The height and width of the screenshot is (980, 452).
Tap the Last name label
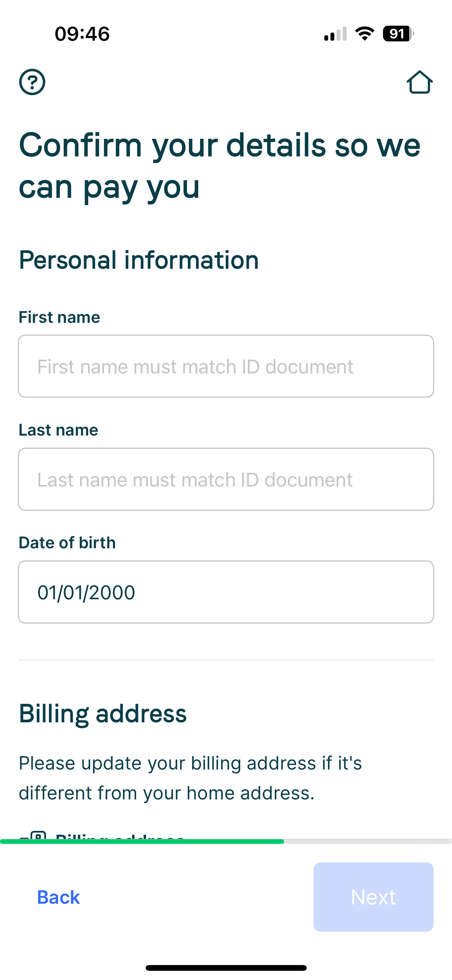pyautogui.click(x=59, y=430)
